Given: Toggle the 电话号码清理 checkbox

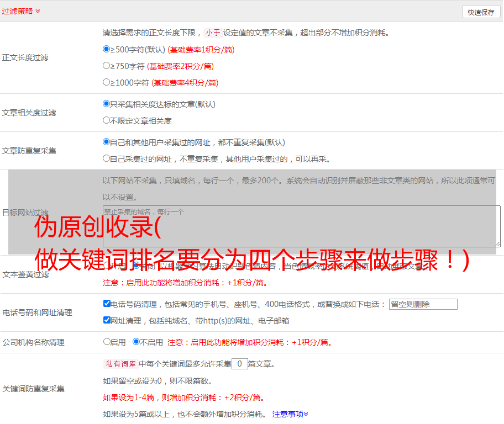Looking at the screenshot, I should [x=107, y=304].
